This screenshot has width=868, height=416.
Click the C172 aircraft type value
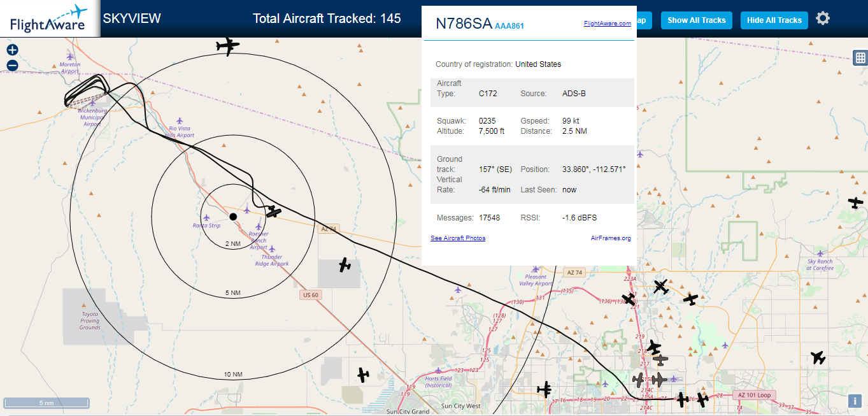pos(488,94)
